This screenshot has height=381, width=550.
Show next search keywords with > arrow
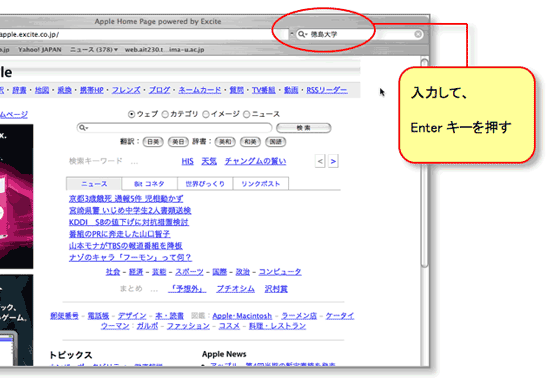(x=333, y=161)
